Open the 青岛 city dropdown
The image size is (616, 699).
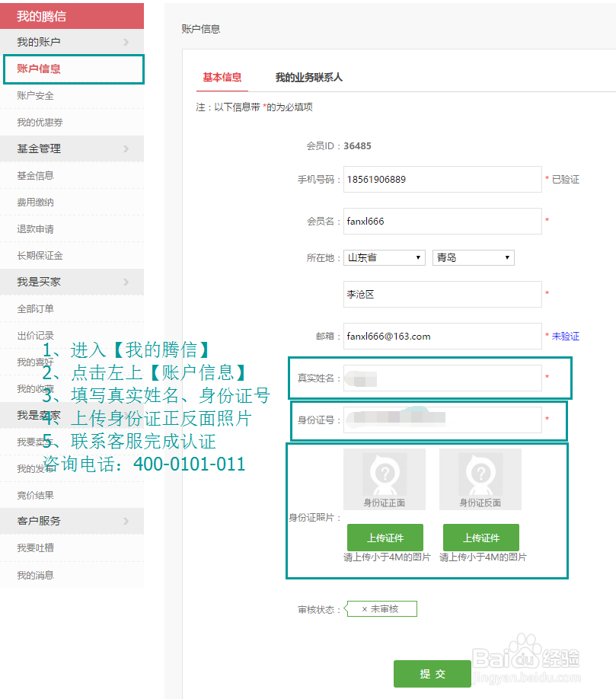click(x=473, y=257)
